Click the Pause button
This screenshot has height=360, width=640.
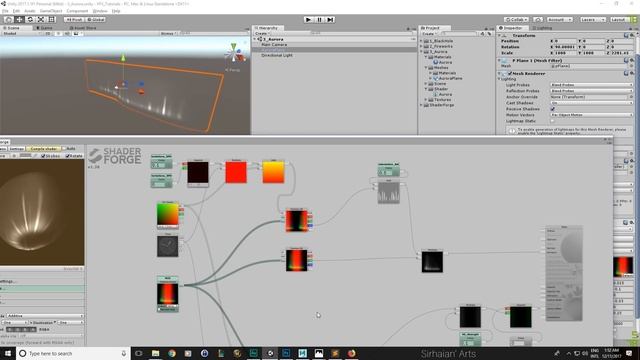pyautogui.click(x=319, y=19)
